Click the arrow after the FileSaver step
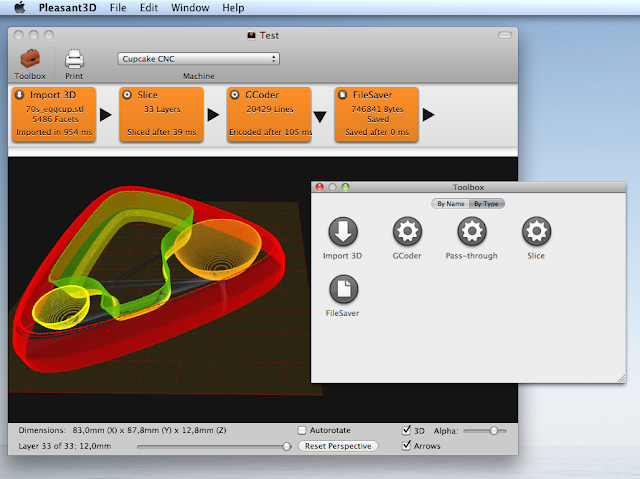 428,114
